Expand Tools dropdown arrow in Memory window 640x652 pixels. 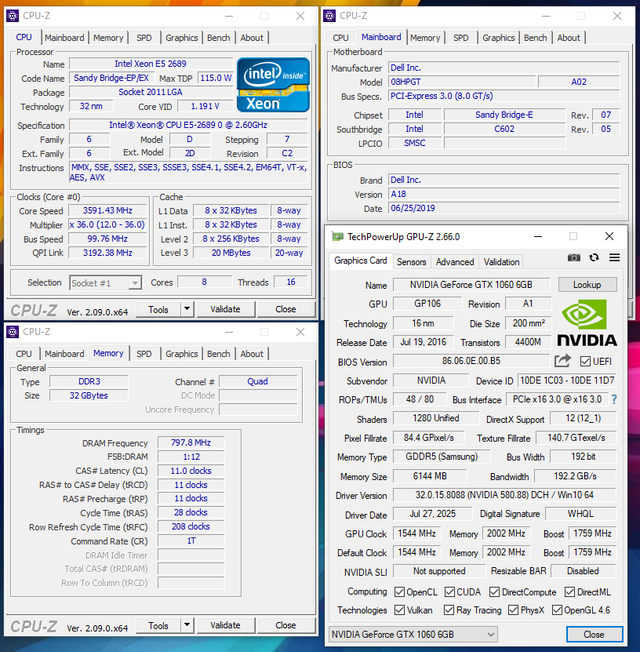tap(187, 625)
